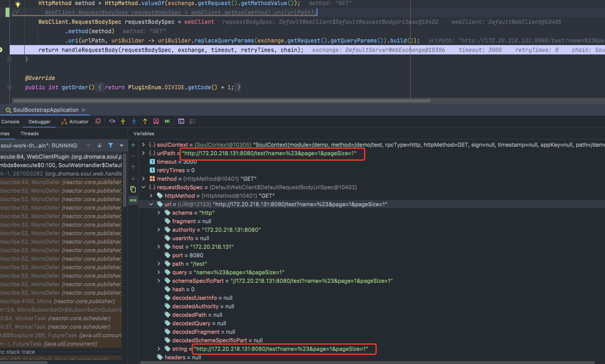Expand the soulContext variable node

(x=143, y=145)
